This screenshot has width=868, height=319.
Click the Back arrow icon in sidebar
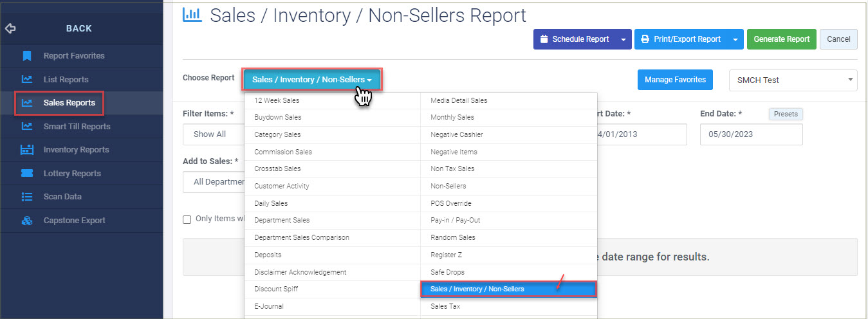(x=10, y=28)
